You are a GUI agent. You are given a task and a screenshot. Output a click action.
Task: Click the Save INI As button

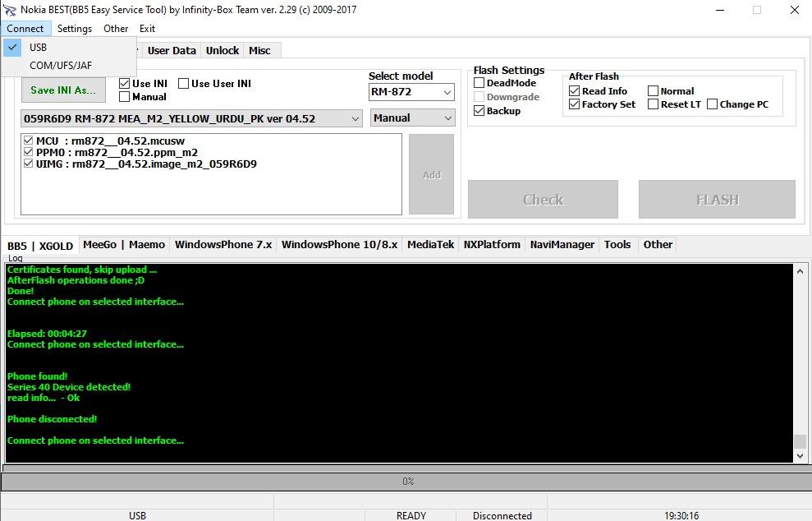click(x=63, y=90)
